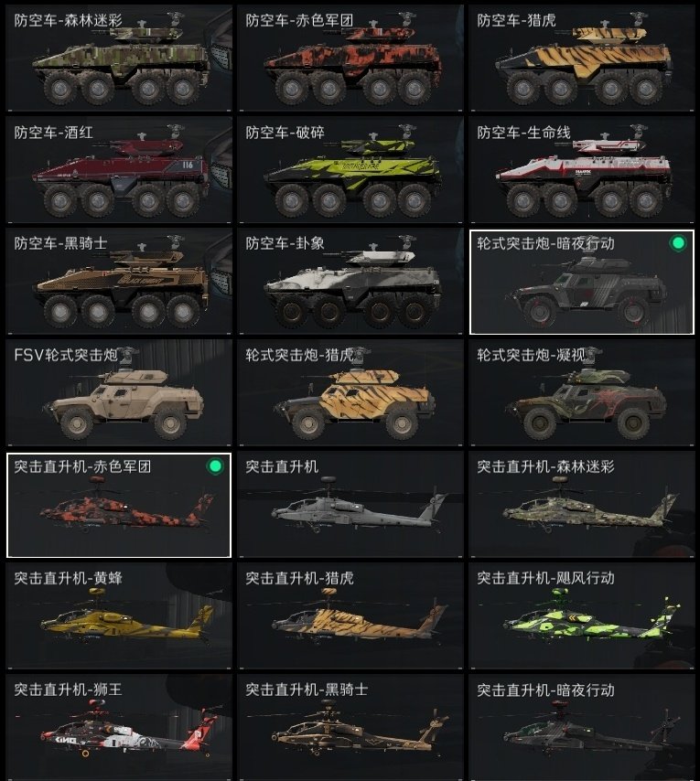700x781 pixels.
Task: Choose the 轮式突击炮-猎虎 skin
Action: click(x=350, y=393)
